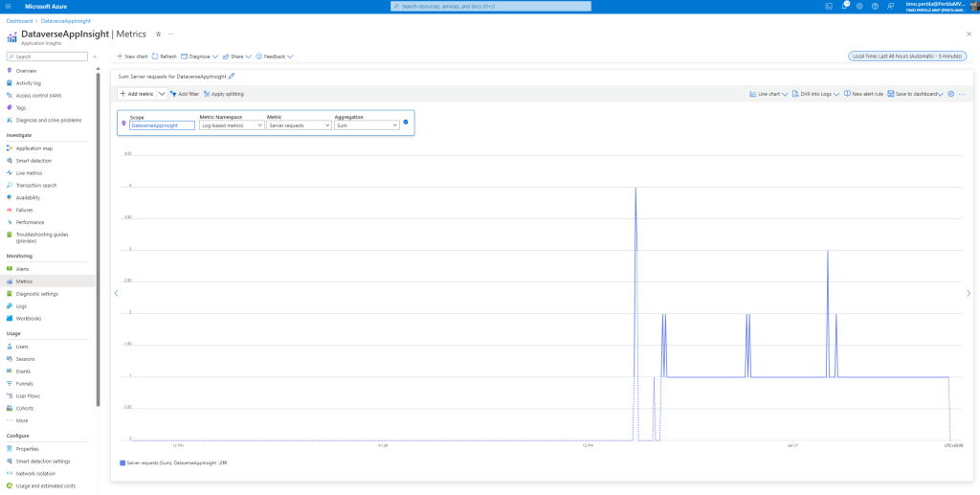This screenshot has height=495, width=980.
Task: Click the Refresh toolbar icon
Action: click(x=164, y=56)
